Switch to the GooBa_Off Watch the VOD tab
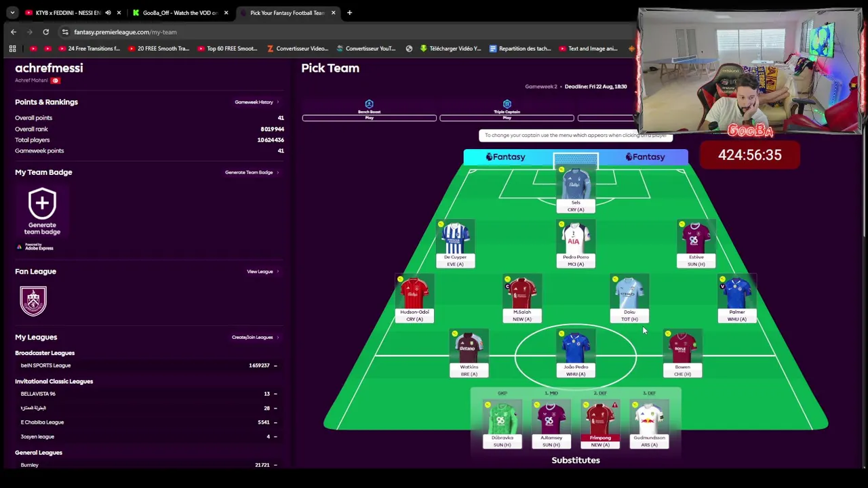Screen dimensions: 868x488 [179, 13]
